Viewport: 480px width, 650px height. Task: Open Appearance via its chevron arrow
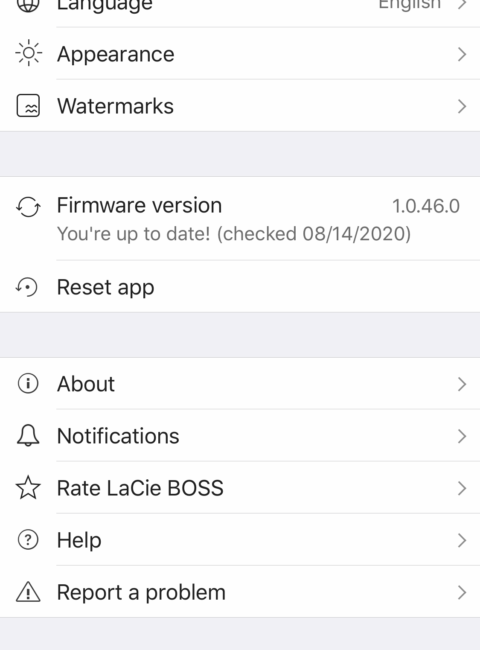click(x=462, y=54)
